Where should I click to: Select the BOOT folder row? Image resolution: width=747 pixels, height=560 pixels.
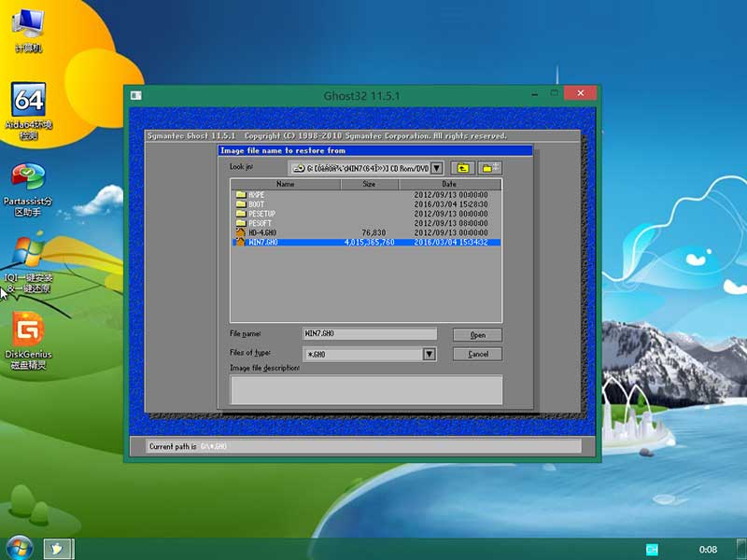366,204
